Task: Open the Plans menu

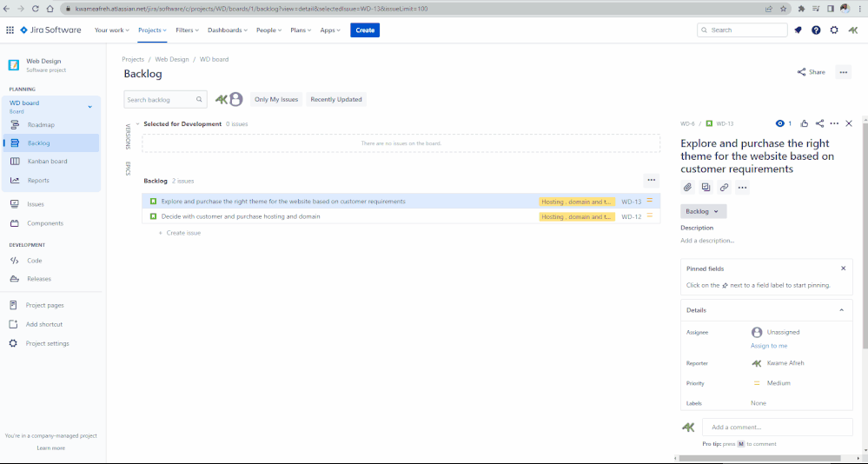Action: click(301, 30)
